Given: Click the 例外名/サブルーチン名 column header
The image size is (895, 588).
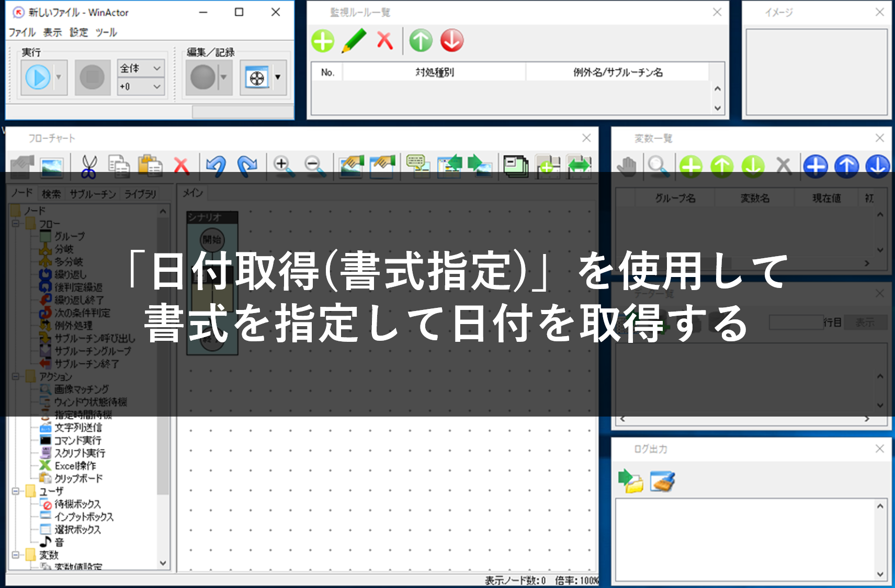Looking at the screenshot, I should (617, 72).
